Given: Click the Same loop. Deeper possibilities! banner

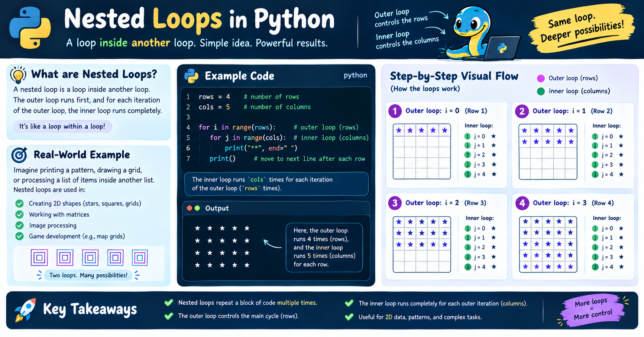Looking at the screenshot, I should [x=582, y=28].
